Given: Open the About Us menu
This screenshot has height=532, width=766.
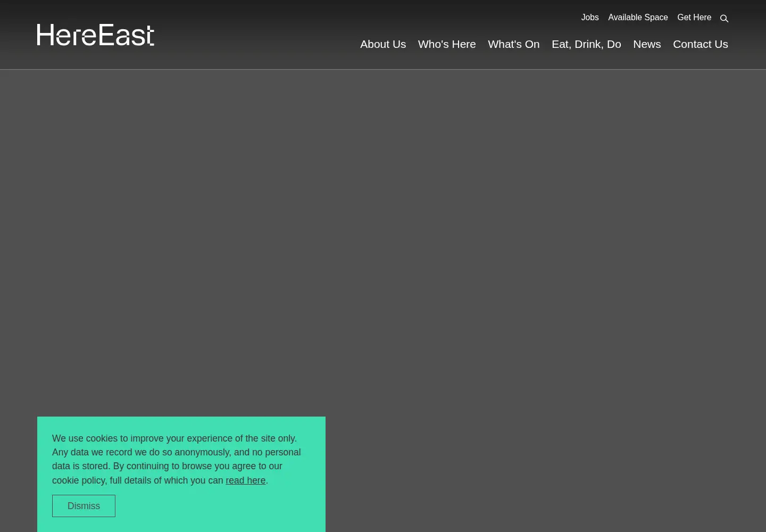Looking at the screenshot, I should click(383, 44).
